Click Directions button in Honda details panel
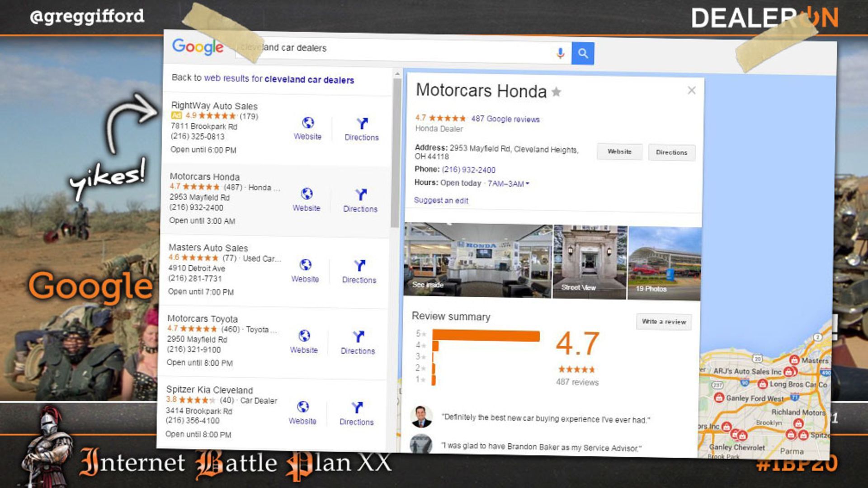The height and width of the screenshot is (488, 868). pyautogui.click(x=672, y=153)
